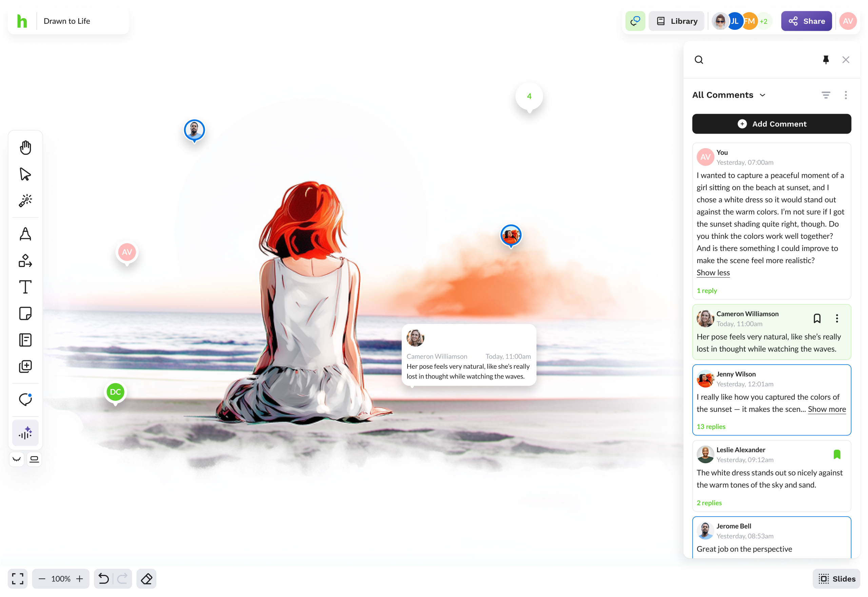Click the eraser icon in bottom bar
868x597 pixels.
point(146,579)
